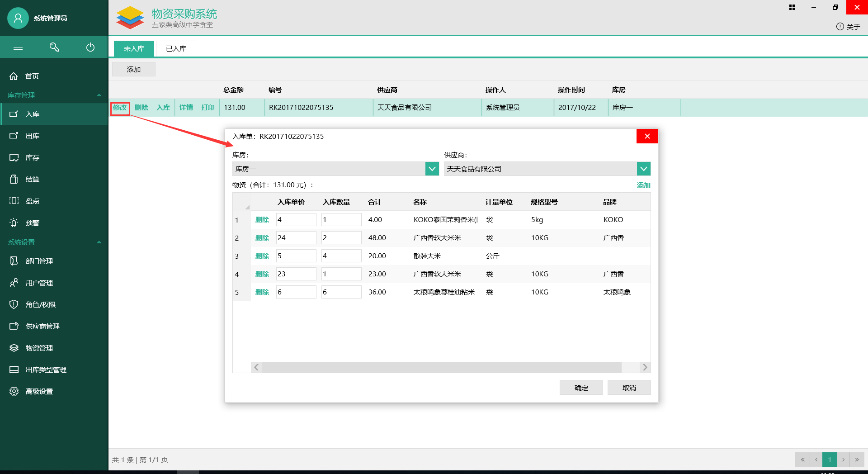Click the 关于 about info icon
Viewport: 868px width, 474px height.
coord(840,27)
